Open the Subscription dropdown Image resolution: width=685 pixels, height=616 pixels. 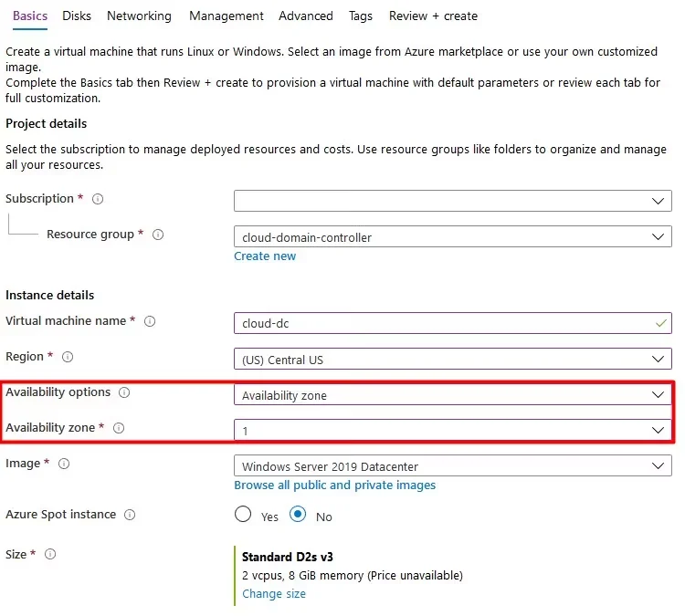(452, 201)
